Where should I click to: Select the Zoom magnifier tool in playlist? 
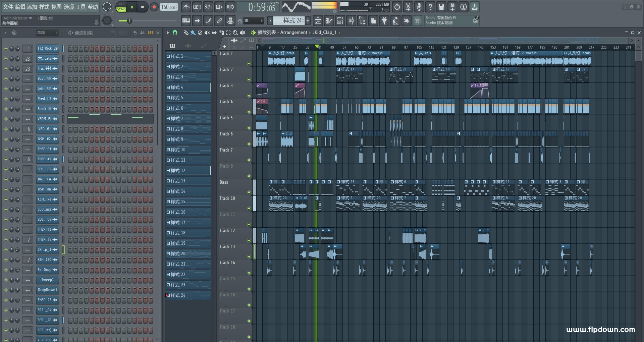pyautogui.click(x=235, y=33)
